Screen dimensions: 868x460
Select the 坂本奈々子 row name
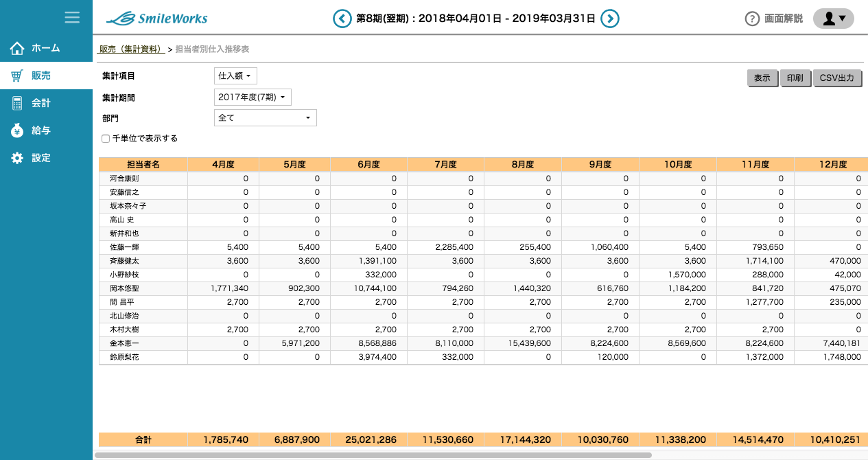(128, 206)
